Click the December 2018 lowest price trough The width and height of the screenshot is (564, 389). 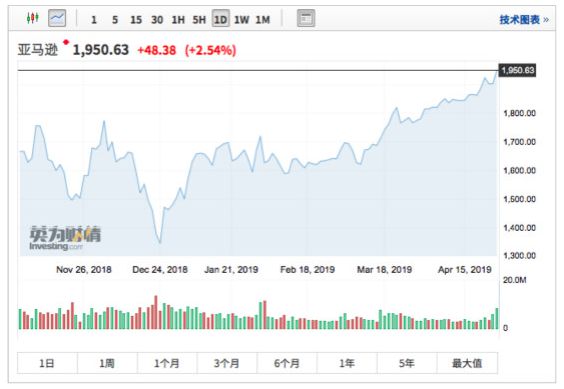click(160, 243)
